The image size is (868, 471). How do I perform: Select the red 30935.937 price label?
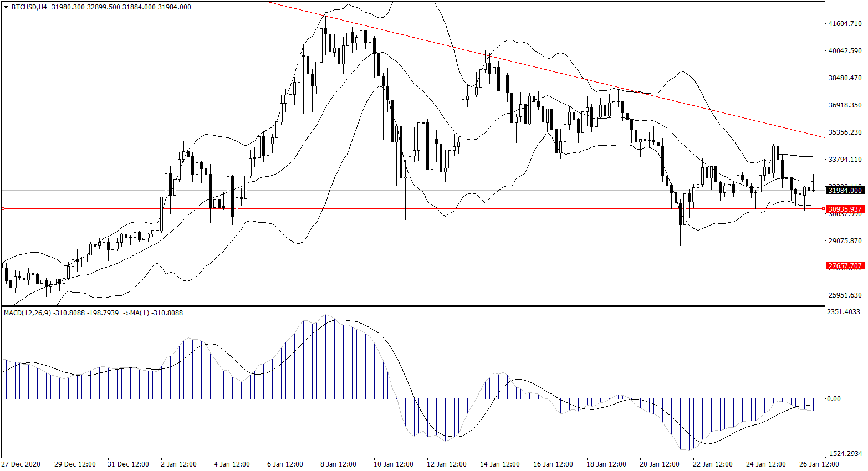point(844,209)
